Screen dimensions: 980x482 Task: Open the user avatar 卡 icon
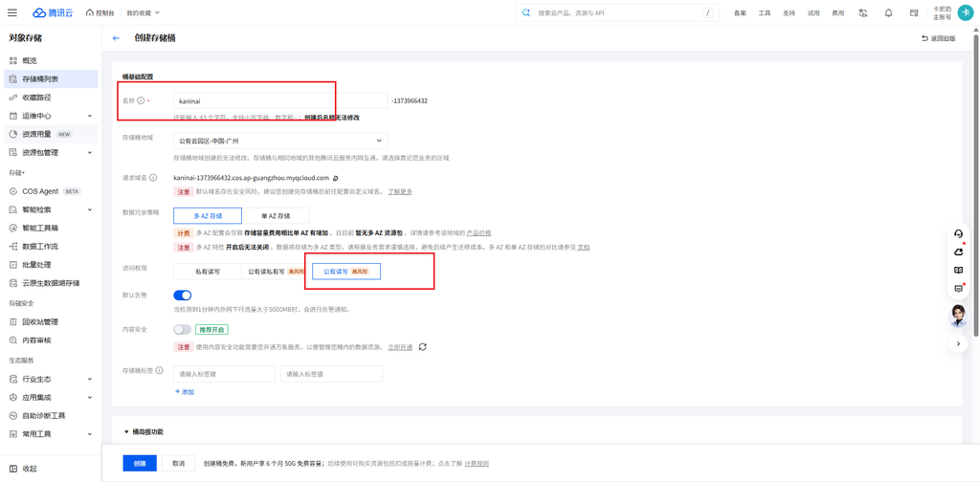[x=965, y=12]
